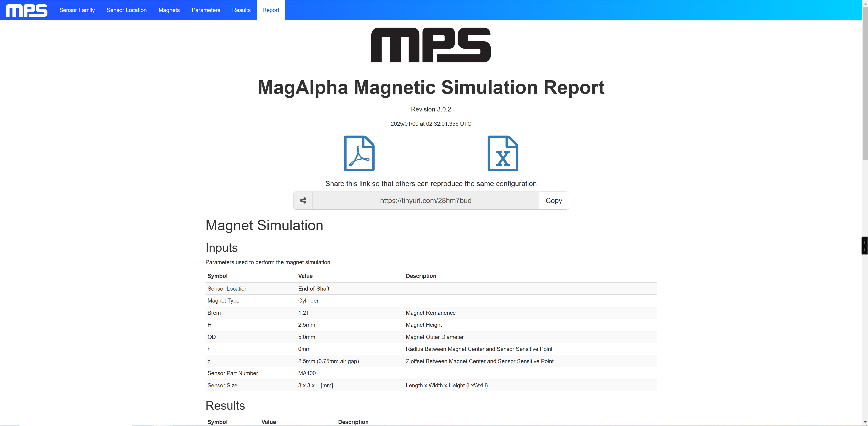
Task: Download the PDF report icon
Action: (x=359, y=153)
